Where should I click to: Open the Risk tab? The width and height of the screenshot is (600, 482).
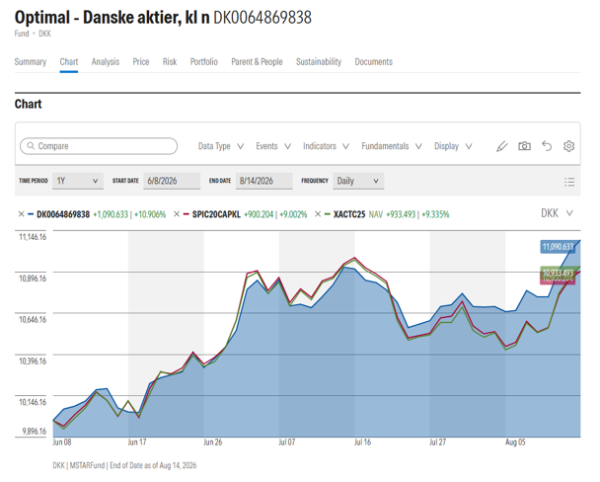click(x=170, y=62)
